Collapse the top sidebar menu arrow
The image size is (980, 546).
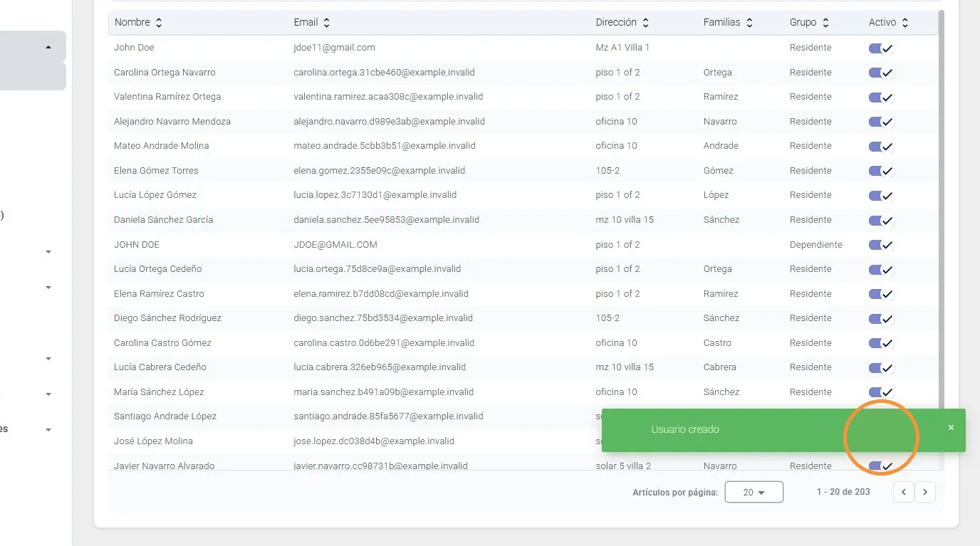[48, 48]
